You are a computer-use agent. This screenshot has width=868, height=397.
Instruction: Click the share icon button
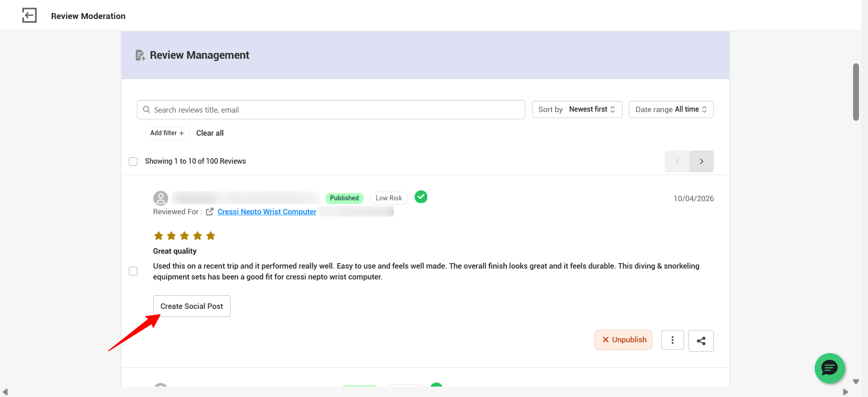(701, 341)
